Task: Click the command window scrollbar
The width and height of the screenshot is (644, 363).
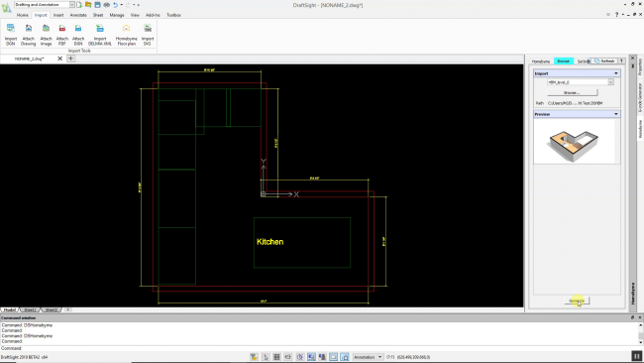Action: pos(641,333)
